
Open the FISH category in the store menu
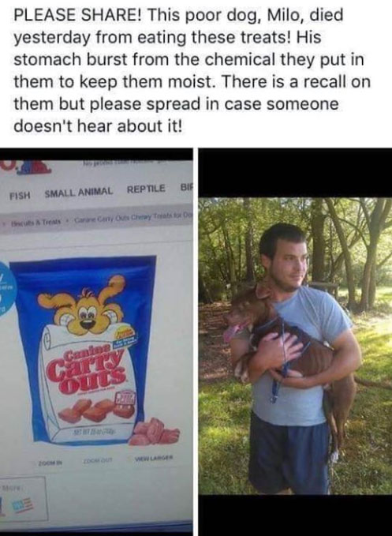pyautogui.click(x=20, y=196)
